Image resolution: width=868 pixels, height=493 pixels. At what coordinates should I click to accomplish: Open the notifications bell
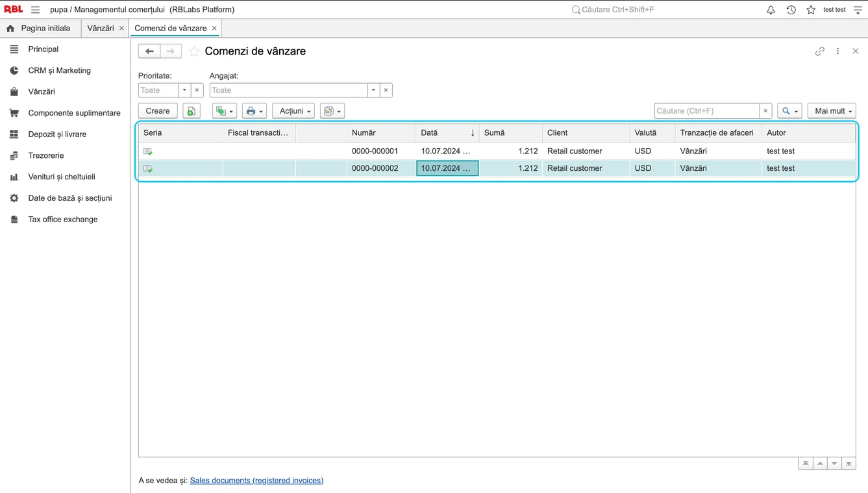pyautogui.click(x=771, y=10)
